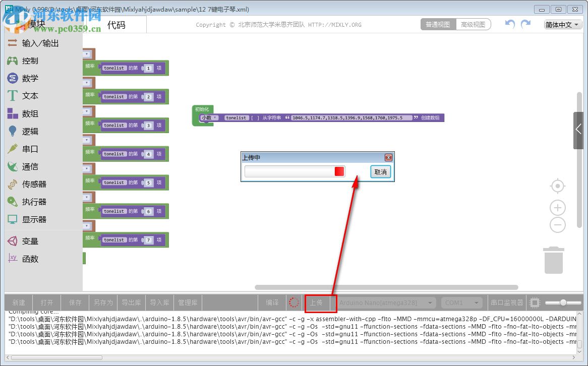Cancel the upload with 取消 button
This screenshot has height=366, width=588.
pyautogui.click(x=380, y=172)
